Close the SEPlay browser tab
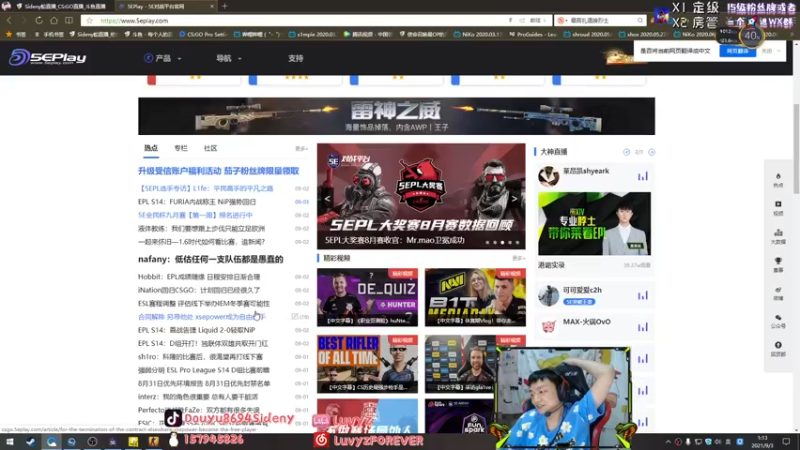The height and width of the screenshot is (450, 800). point(212,6)
